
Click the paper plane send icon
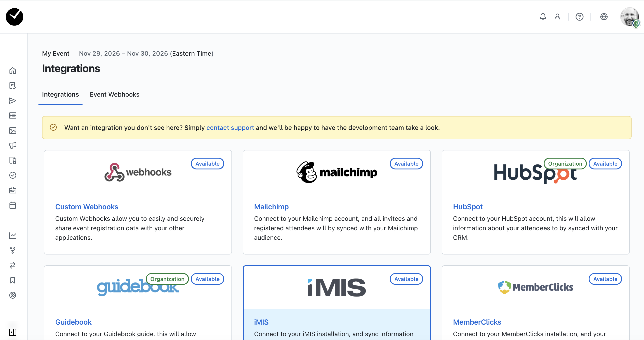click(13, 101)
